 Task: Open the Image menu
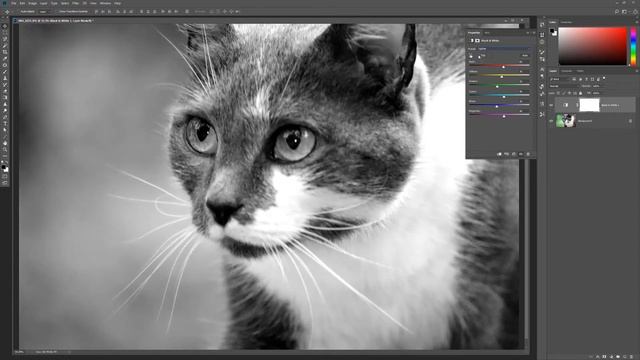pos(32,3)
